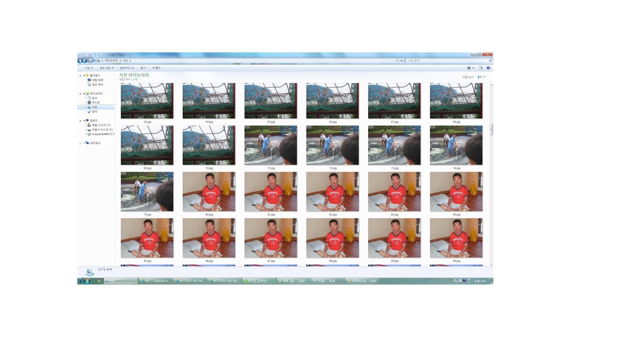The image size is (644, 362).
Task: Select 라이브러리 in the navigation pane
Action: [x=96, y=93]
